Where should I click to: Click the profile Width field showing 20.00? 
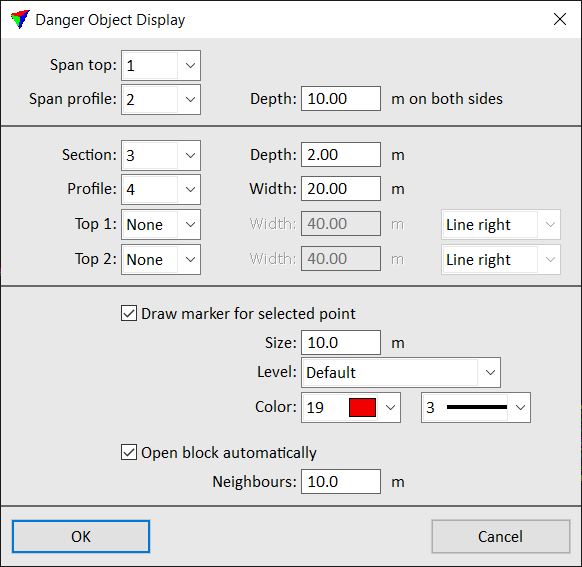coord(341,189)
